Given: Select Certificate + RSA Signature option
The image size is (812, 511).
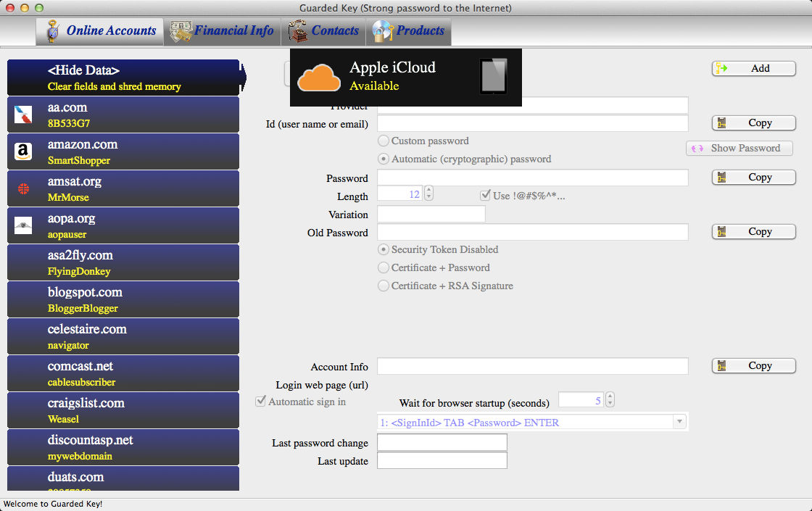Looking at the screenshot, I should (x=384, y=286).
